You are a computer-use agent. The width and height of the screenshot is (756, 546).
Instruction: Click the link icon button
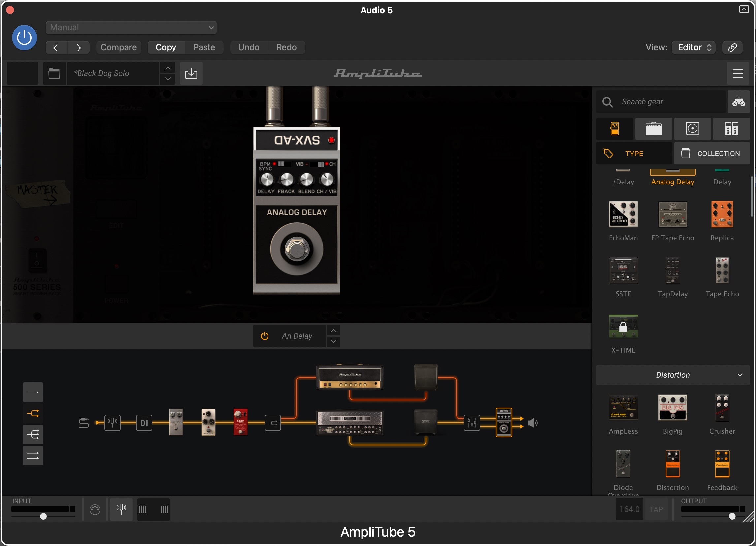(733, 47)
